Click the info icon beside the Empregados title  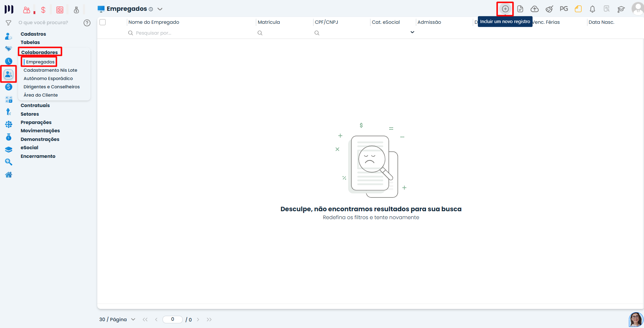click(x=151, y=9)
